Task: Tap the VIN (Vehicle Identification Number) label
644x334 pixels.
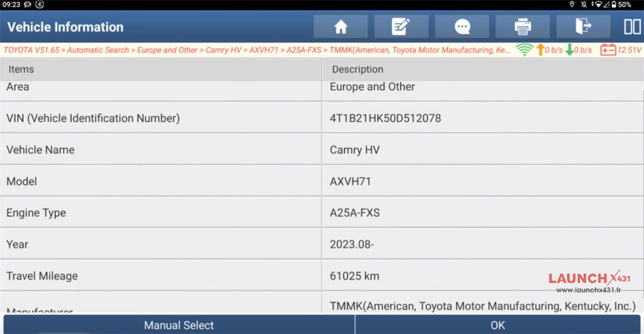Action: [x=93, y=118]
